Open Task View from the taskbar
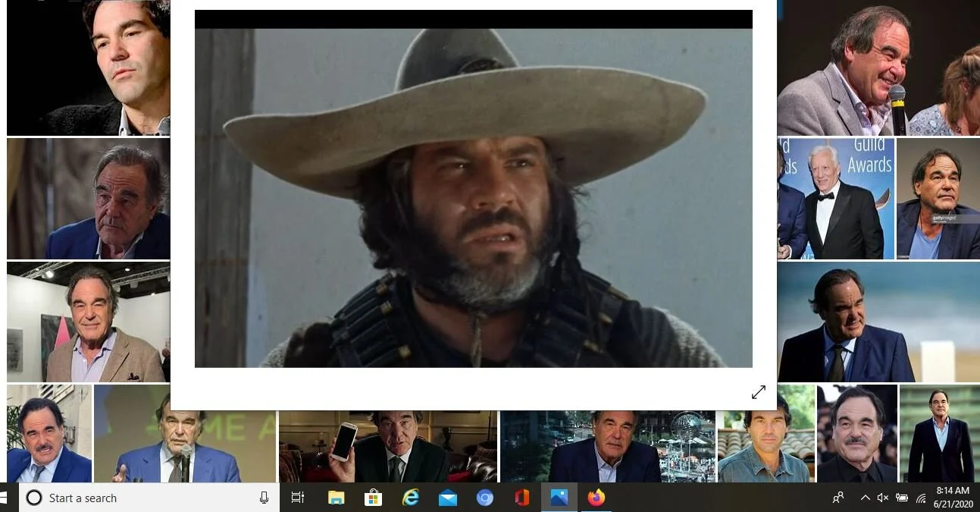 pos(298,498)
